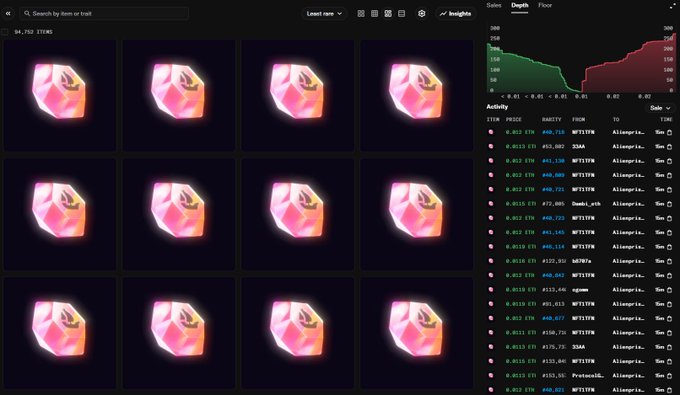The height and width of the screenshot is (395, 680).
Task: Click rarity value #72,005
Action: pyautogui.click(x=553, y=204)
